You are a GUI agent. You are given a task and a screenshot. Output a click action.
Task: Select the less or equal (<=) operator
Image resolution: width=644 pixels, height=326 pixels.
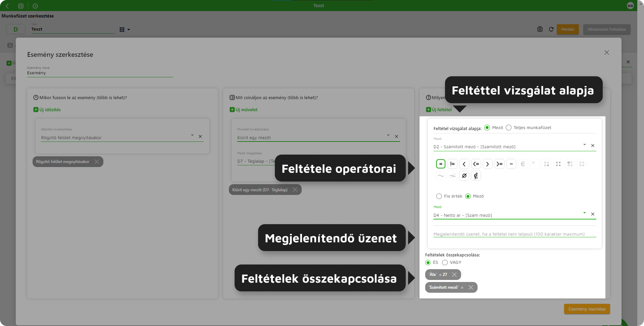(476, 164)
